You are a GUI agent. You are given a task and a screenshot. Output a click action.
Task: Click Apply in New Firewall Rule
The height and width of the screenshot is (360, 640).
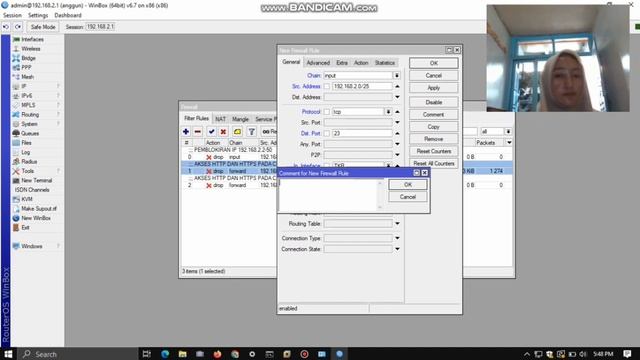tap(433, 88)
